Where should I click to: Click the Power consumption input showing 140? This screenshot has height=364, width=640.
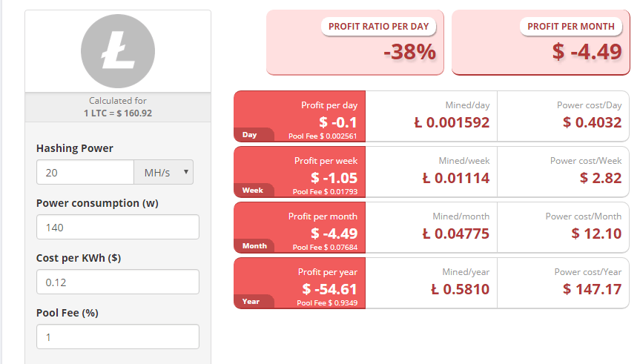118,227
